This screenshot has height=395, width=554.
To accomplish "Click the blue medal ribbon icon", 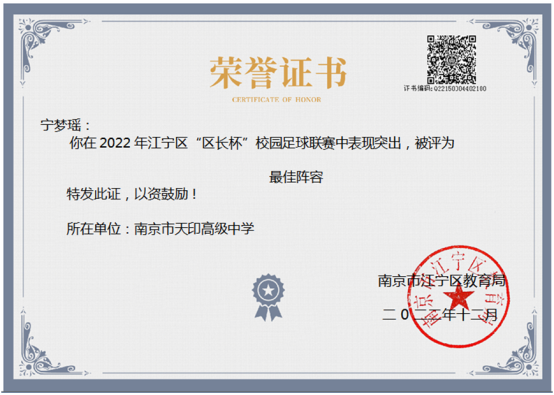I will [x=268, y=297].
